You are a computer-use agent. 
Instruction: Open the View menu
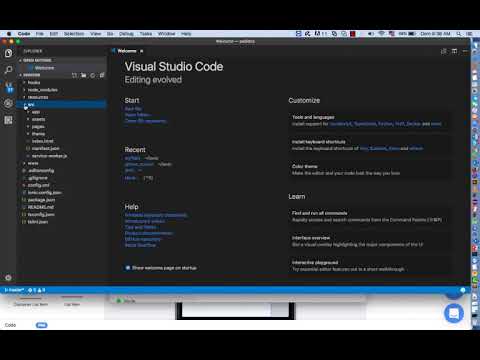pyautogui.click(x=95, y=34)
